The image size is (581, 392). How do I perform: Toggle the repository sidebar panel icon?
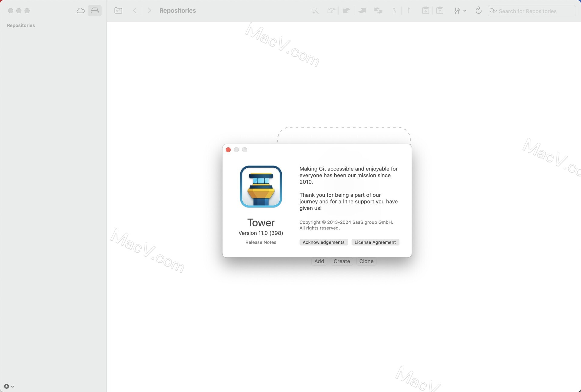pos(118,10)
